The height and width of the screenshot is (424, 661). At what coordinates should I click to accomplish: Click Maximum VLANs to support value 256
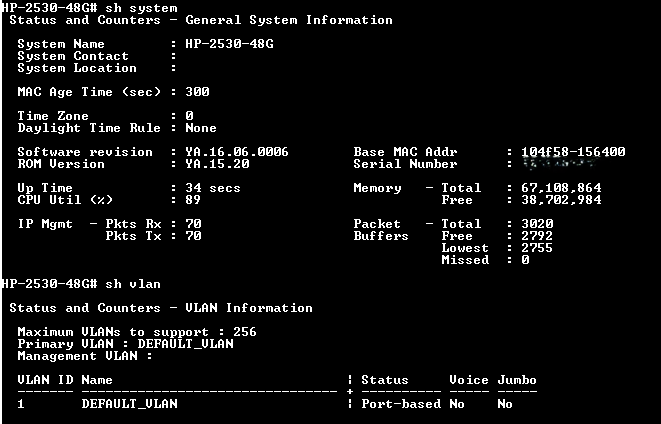(x=245, y=332)
